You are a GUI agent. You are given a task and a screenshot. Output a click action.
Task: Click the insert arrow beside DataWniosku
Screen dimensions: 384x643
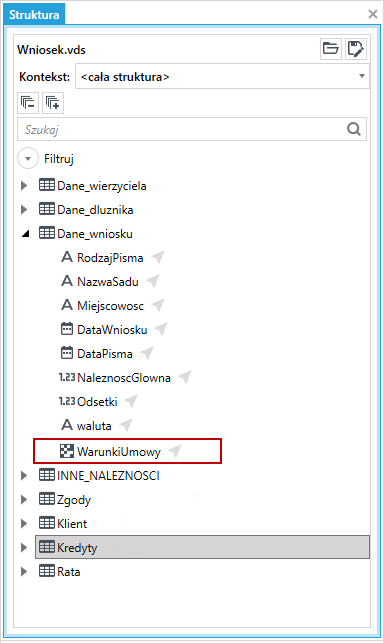pos(161,329)
